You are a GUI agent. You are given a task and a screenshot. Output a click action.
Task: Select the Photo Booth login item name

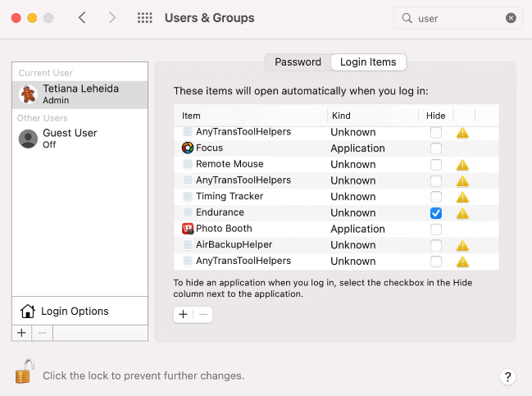pos(224,229)
